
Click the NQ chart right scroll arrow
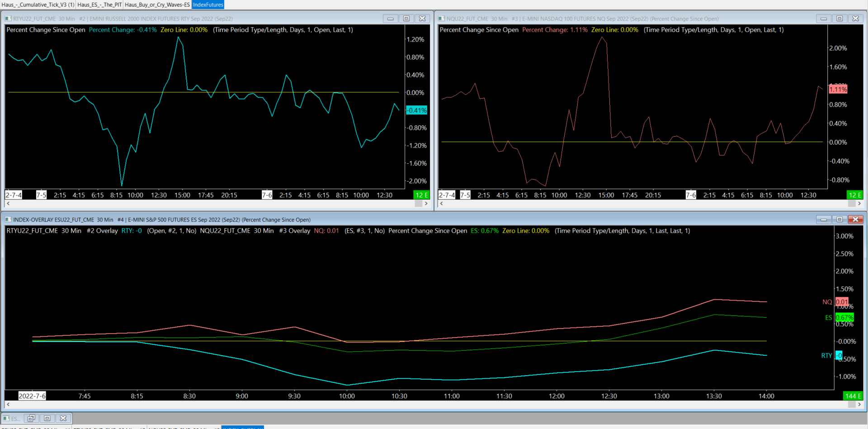click(x=859, y=204)
